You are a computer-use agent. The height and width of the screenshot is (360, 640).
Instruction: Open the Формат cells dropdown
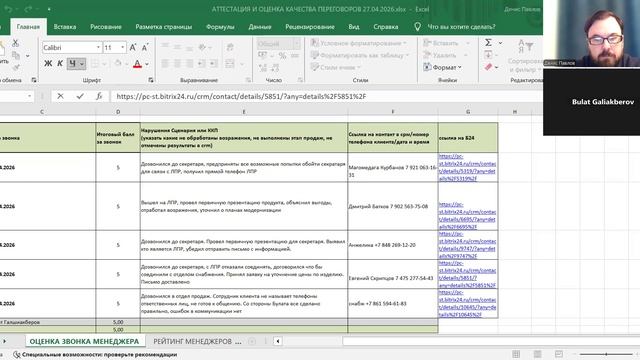tap(443, 67)
